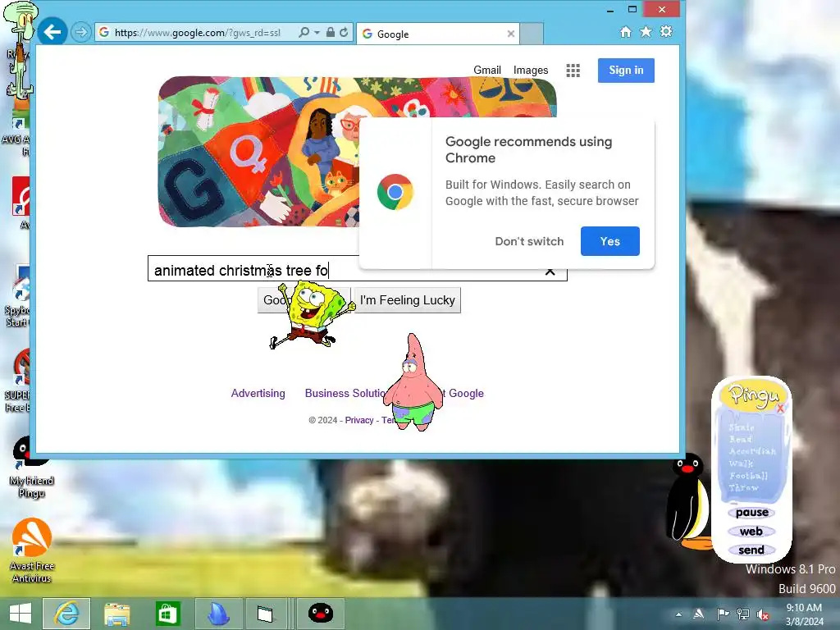Screen dimensions: 840x630
Task: Click the web button in Pingu panel
Action: pos(751,532)
